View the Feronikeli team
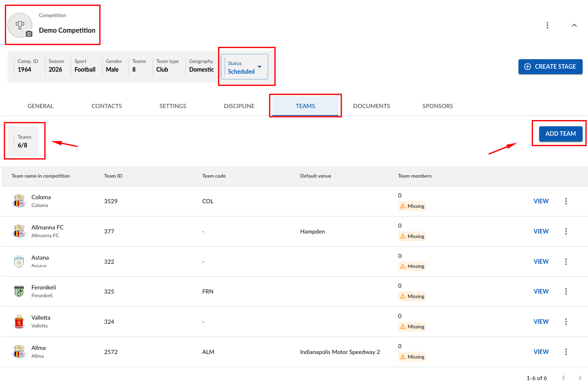The image size is (588, 390). 541,291
